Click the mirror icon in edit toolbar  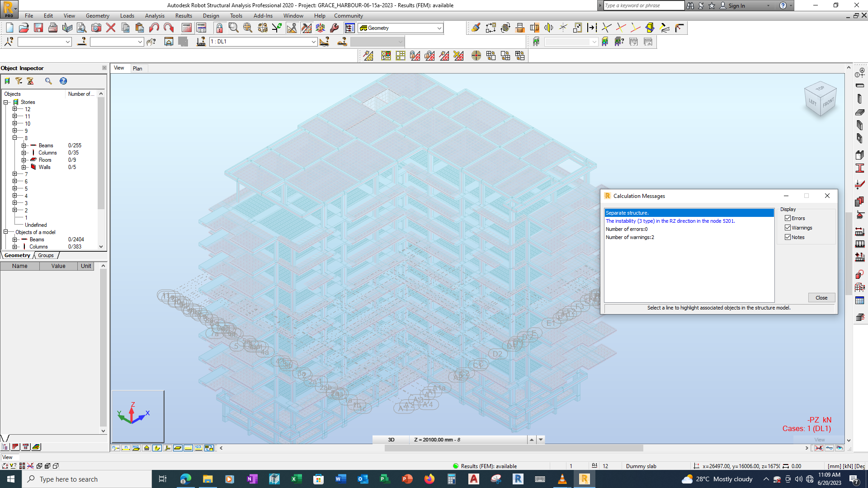(x=549, y=28)
